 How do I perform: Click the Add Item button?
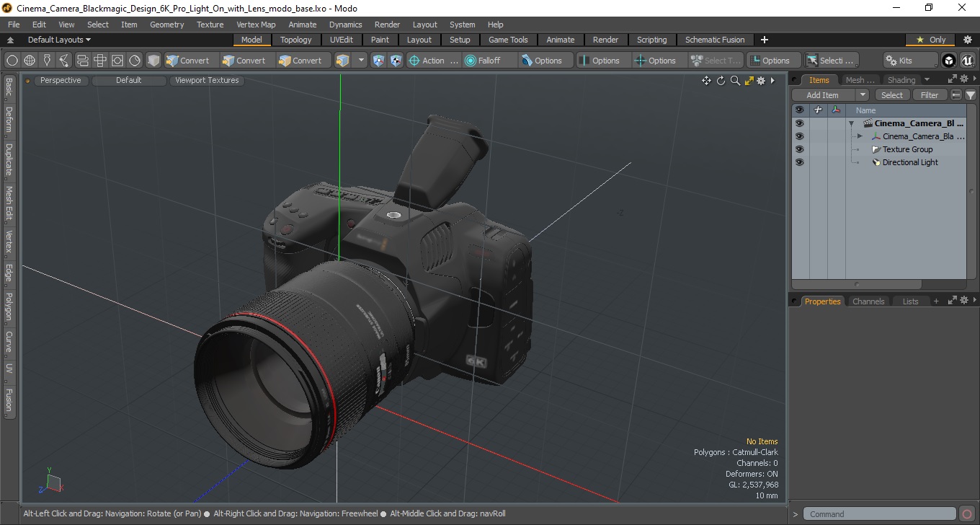(x=823, y=95)
